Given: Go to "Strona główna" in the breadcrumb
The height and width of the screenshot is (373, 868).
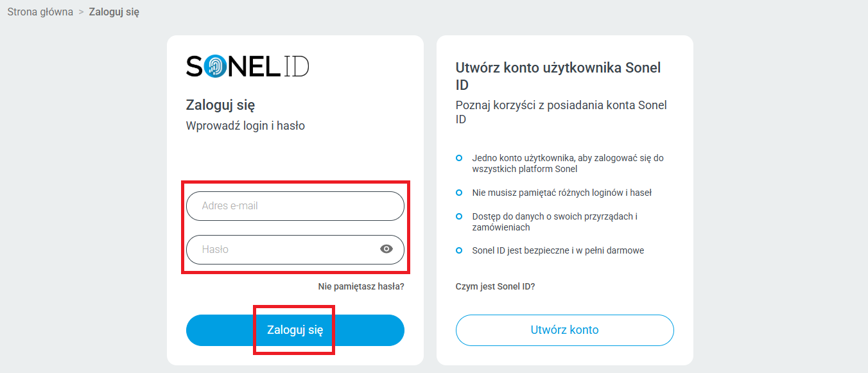Looking at the screenshot, I should (40, 12).
